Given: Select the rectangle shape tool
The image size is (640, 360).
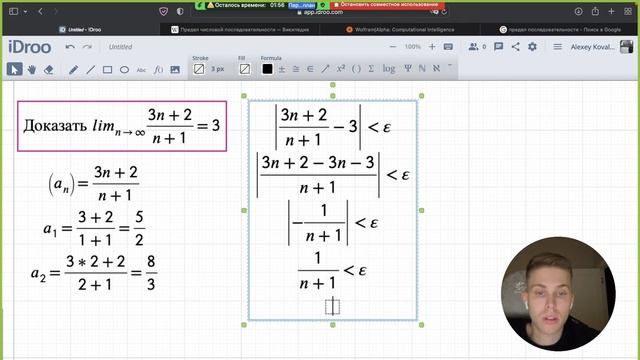Looking at the screenshot, I should point(107,70).
